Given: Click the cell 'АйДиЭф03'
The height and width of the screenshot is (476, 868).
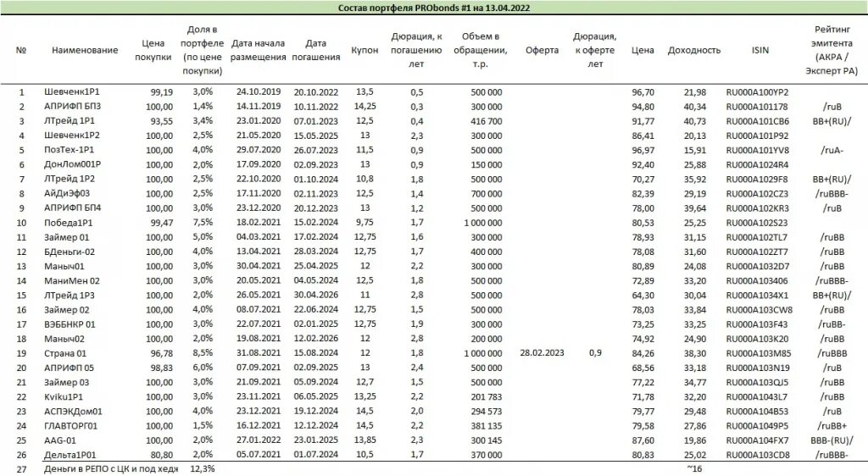Looking at the screenshot, I should tap(67, 193).
